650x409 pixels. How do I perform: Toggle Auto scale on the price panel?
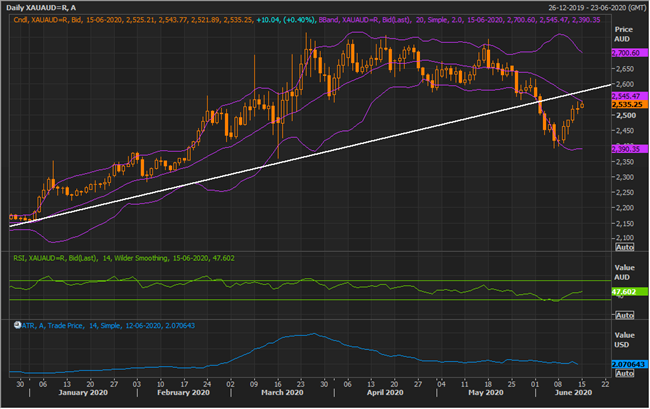[625, 247]
